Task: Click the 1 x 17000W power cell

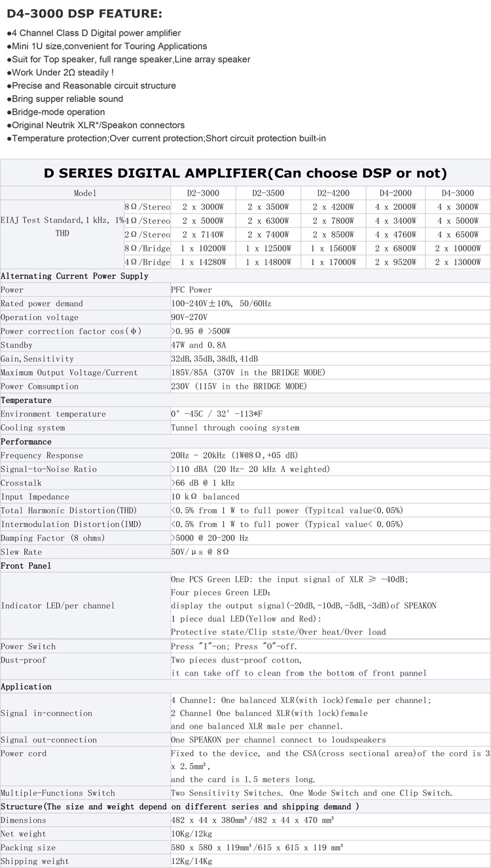Action: click(x=333, y=262)
